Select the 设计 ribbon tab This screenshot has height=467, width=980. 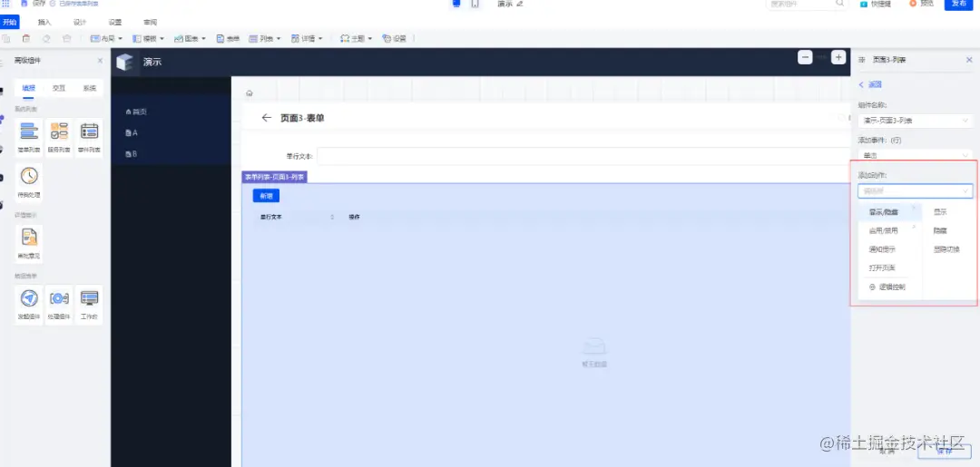(79, 23)
